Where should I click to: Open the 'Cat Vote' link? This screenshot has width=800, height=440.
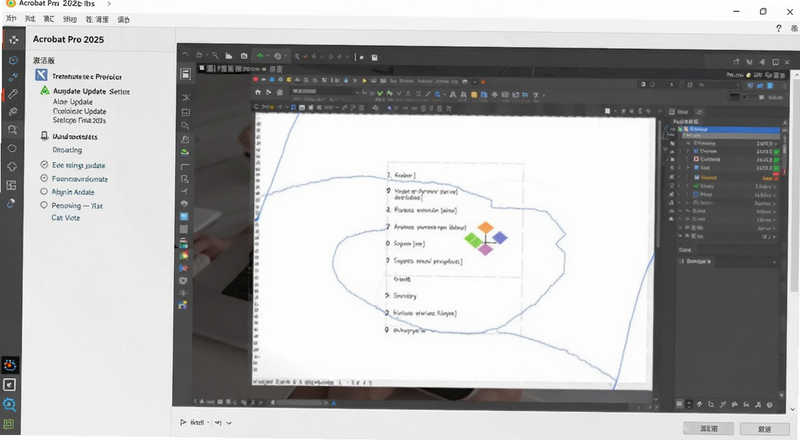tap(65, 217)
